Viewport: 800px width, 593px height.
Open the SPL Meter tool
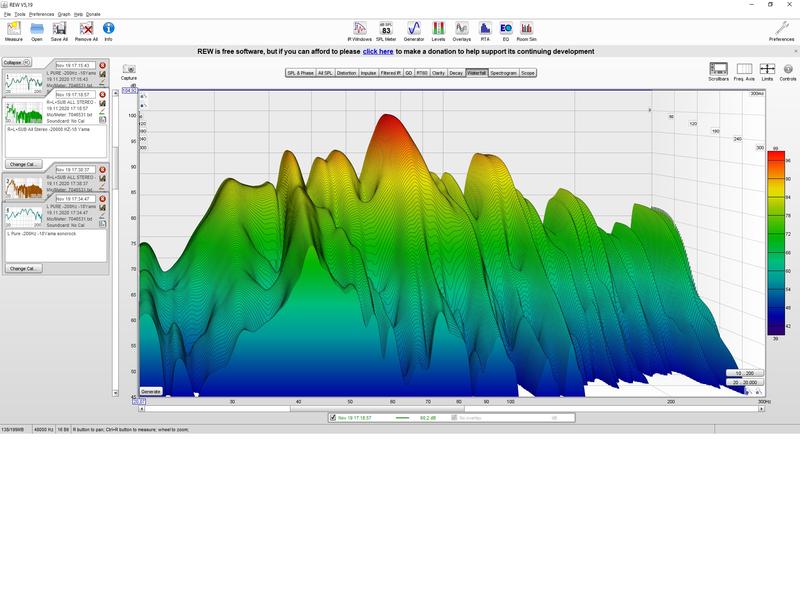point(386,30)
